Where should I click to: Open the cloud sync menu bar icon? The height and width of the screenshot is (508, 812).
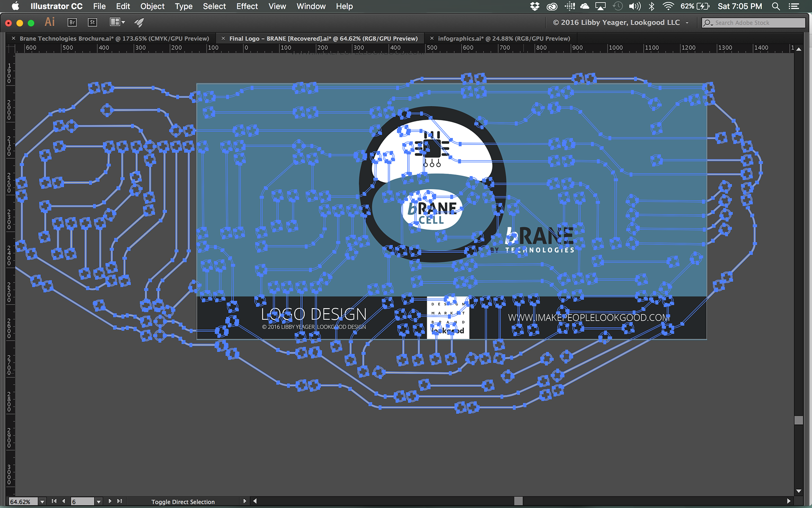(x=585, y=6)
